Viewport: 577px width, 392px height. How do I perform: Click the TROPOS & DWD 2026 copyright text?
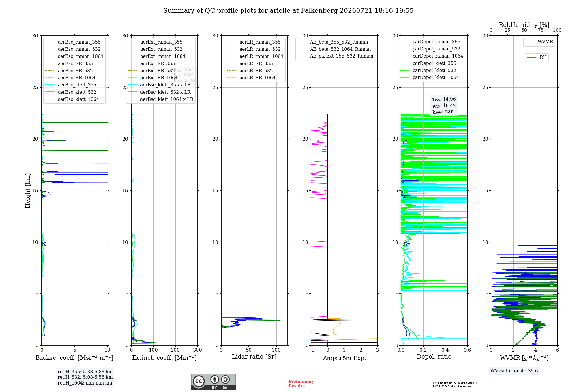(x=455, y=383)
